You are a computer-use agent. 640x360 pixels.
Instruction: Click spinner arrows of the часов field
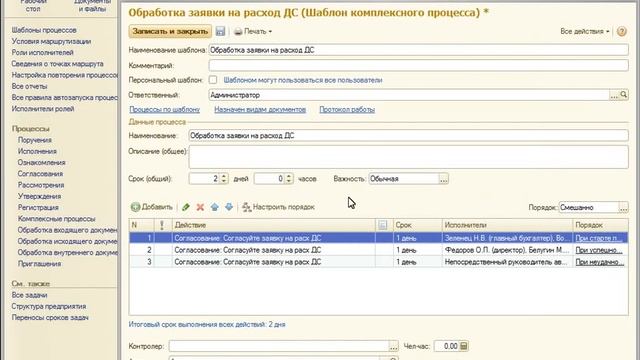[x=289, y=179]
